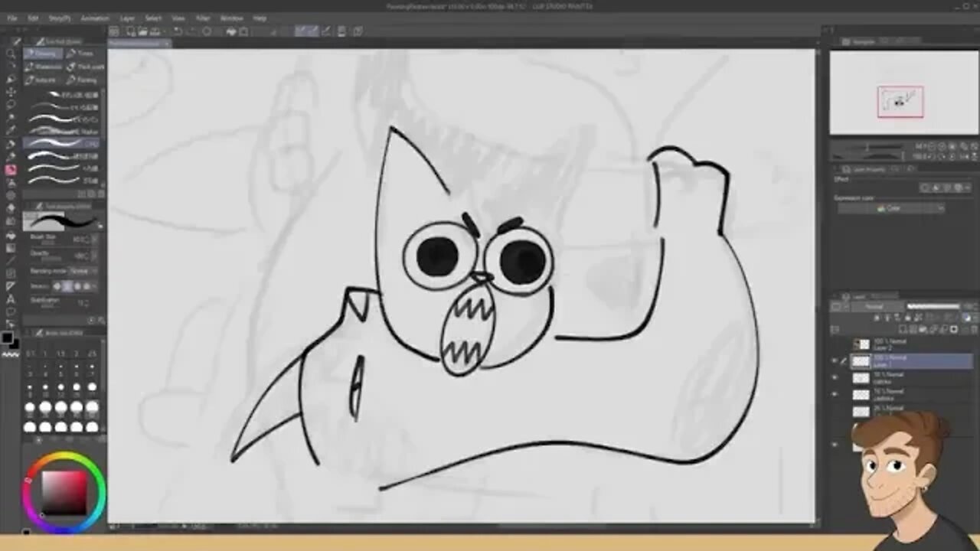
Task: Click the Fill bucket icon in command bar
Action: click(230, 31)
